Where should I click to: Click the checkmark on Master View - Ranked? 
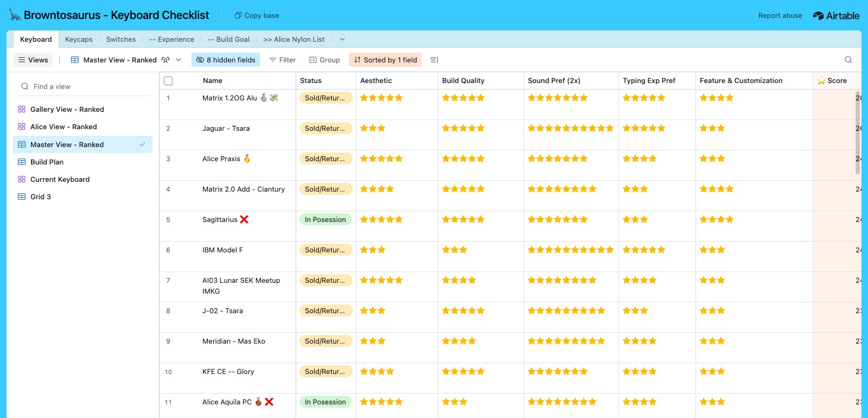click(142, 144)
